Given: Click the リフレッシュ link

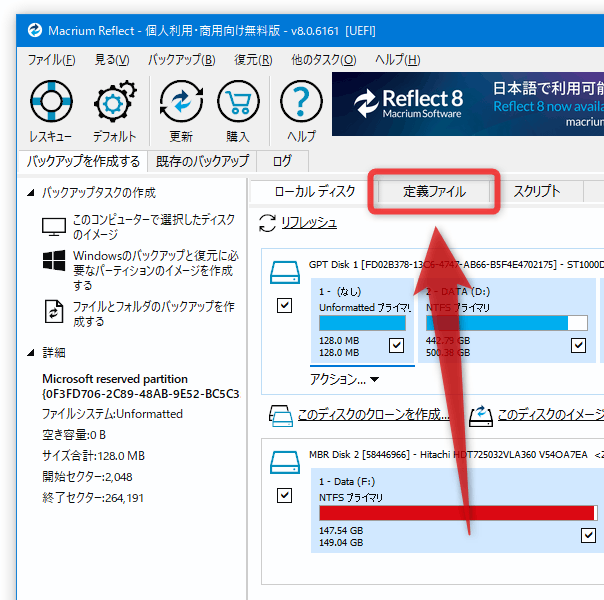Looking at the screenshot, I should 309,223.
